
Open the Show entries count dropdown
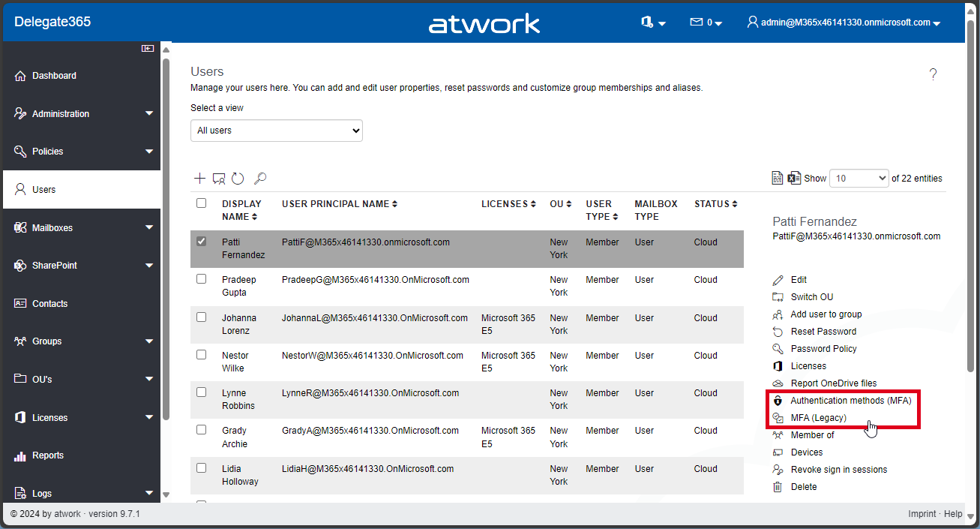coord(859,179)
